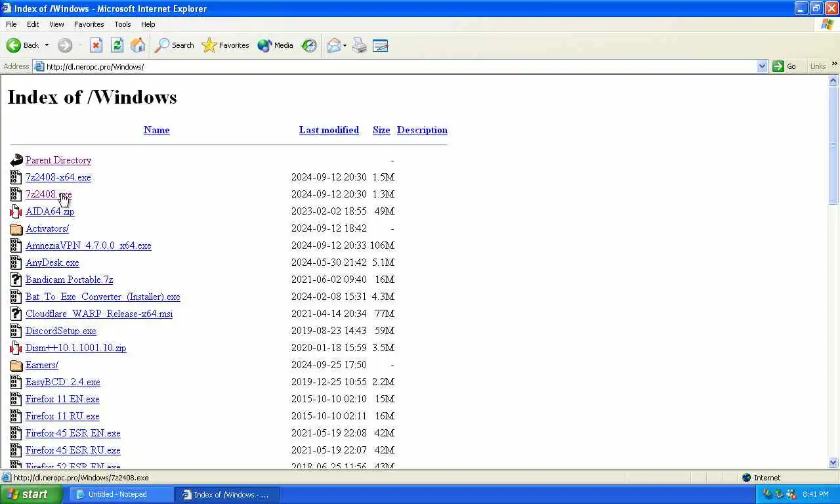Open the Tools menu

(123, 24)
